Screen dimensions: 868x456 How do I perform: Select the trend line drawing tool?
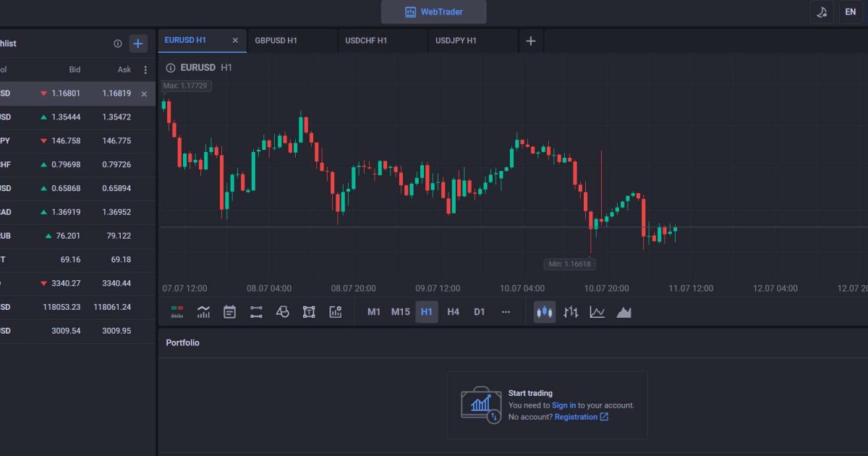pos(256,312)
